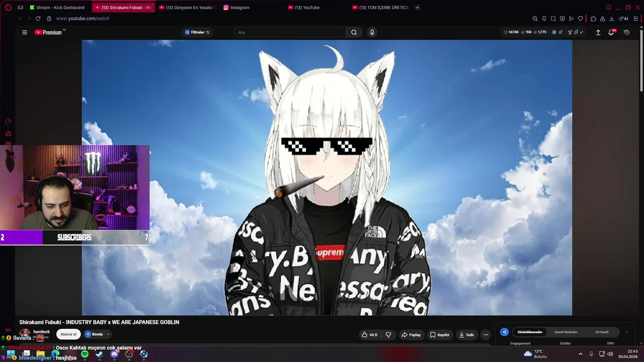
Task: Click the Paylaş share button
Action: 411,335
